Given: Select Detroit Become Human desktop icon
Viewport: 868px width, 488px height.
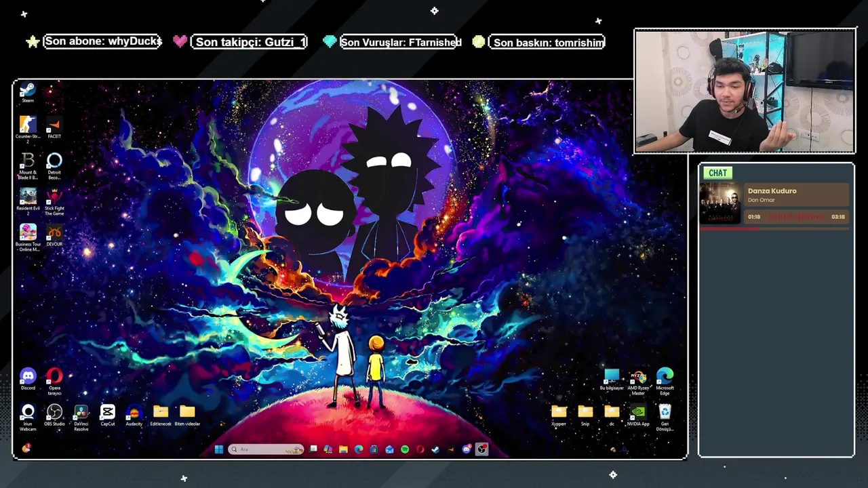Looking at the screenshot, I should coord(54,165).
